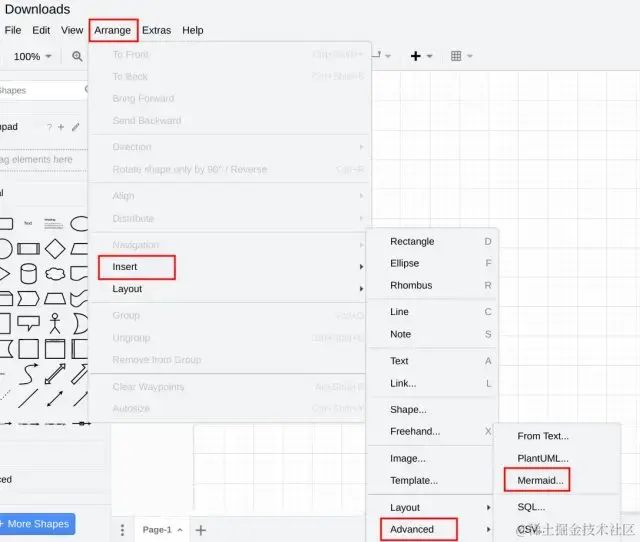Select the cylinder shape in palette

pyautogui.click(x=28, y=273)
